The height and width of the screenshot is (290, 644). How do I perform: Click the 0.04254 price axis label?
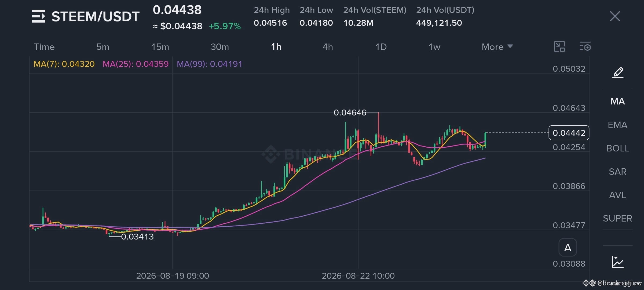[569, 147]
